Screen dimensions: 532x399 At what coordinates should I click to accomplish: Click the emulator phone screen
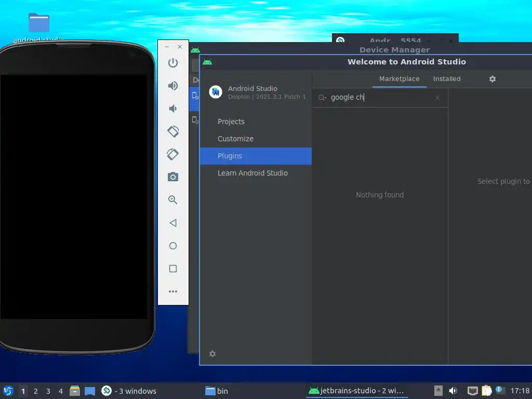[x=74, y=197]
